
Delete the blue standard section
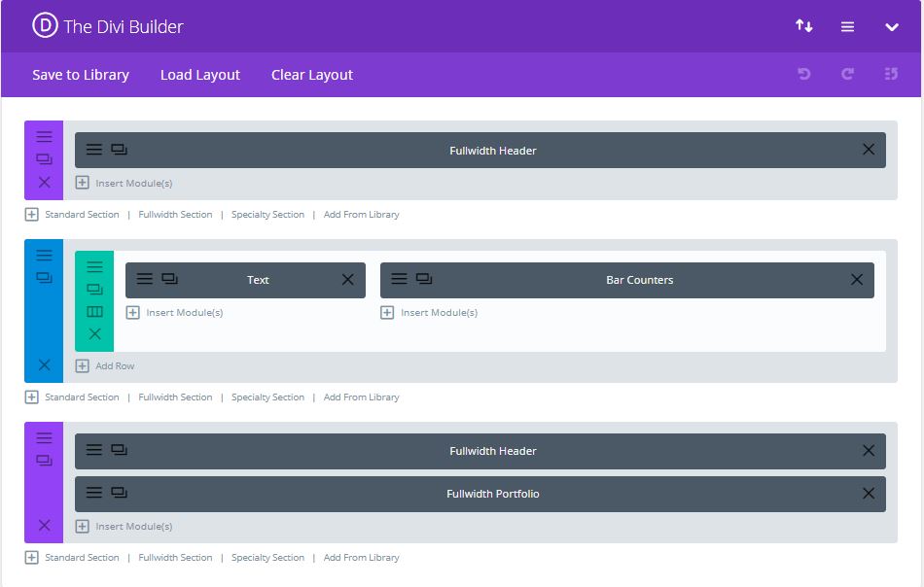(x=44, y=365)
